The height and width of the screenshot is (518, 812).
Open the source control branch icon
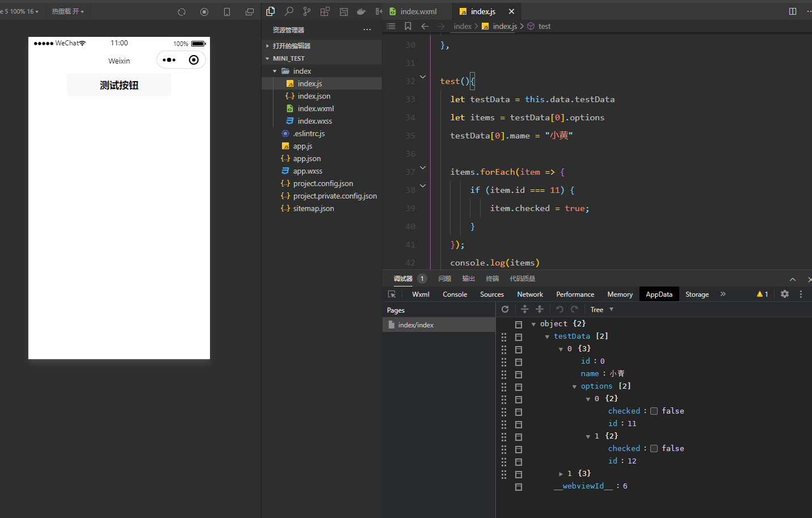307,11
